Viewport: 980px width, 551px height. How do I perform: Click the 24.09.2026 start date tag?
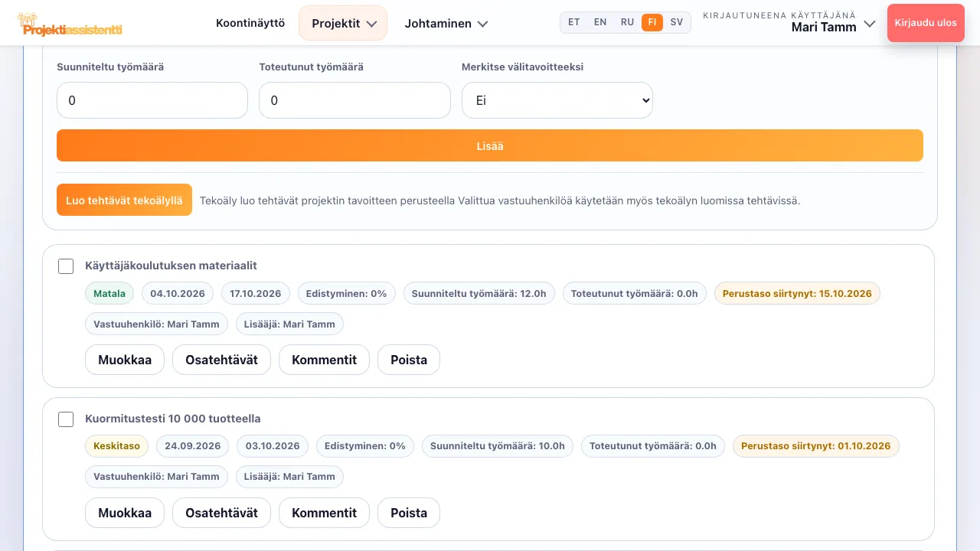point(193,446)
